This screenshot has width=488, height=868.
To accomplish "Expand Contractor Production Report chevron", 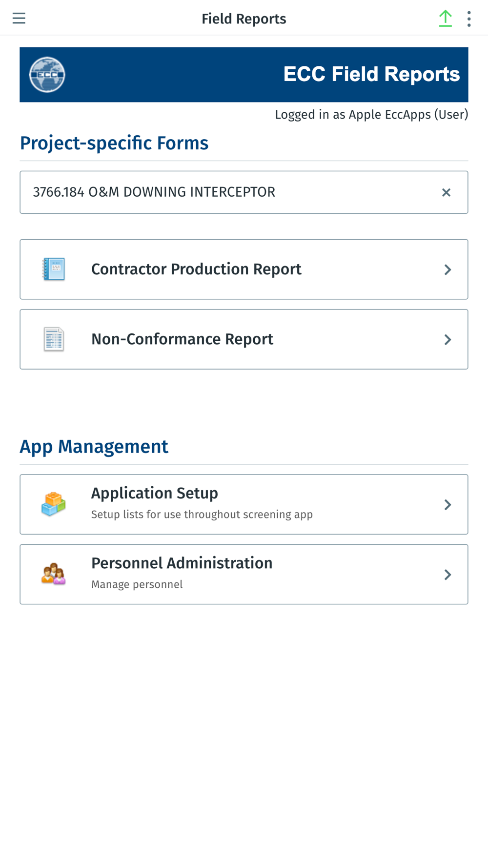I will (x=447, y=269).
